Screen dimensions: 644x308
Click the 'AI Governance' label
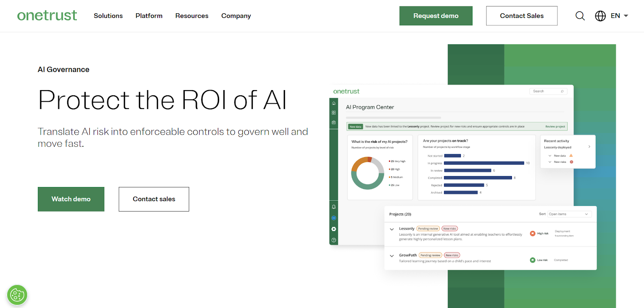tap(64, 70)
